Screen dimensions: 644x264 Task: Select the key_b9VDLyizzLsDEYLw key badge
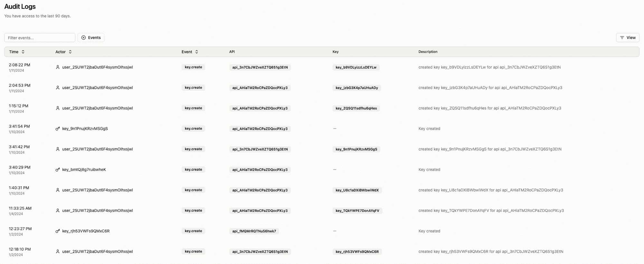[356, 67]
